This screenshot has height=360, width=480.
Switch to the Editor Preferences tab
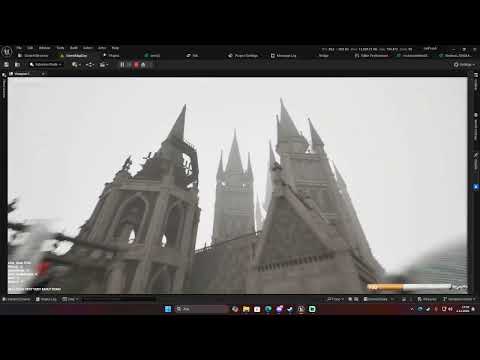pyautogui.click(x=372, y=56)
